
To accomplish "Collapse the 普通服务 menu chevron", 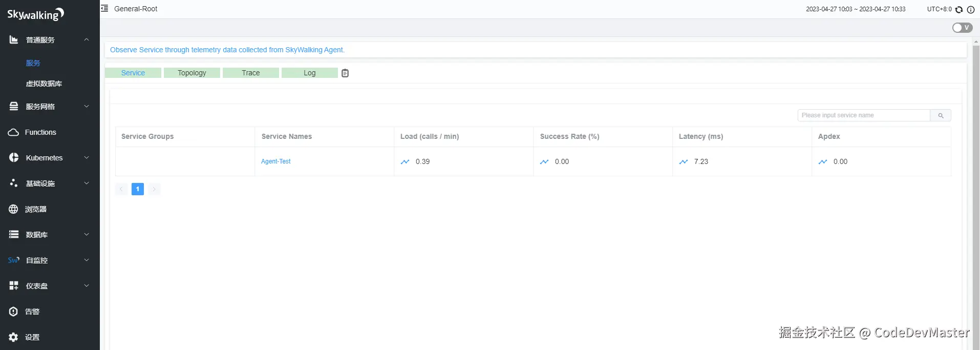I will 87,39.
